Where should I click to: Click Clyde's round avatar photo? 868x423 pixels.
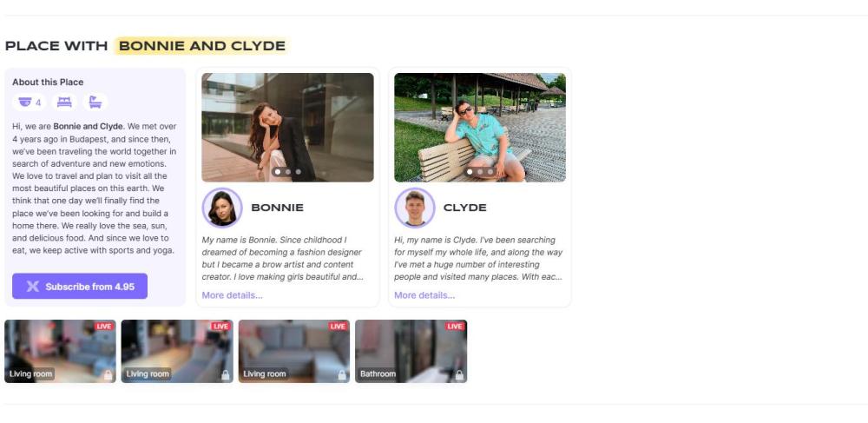415,208
